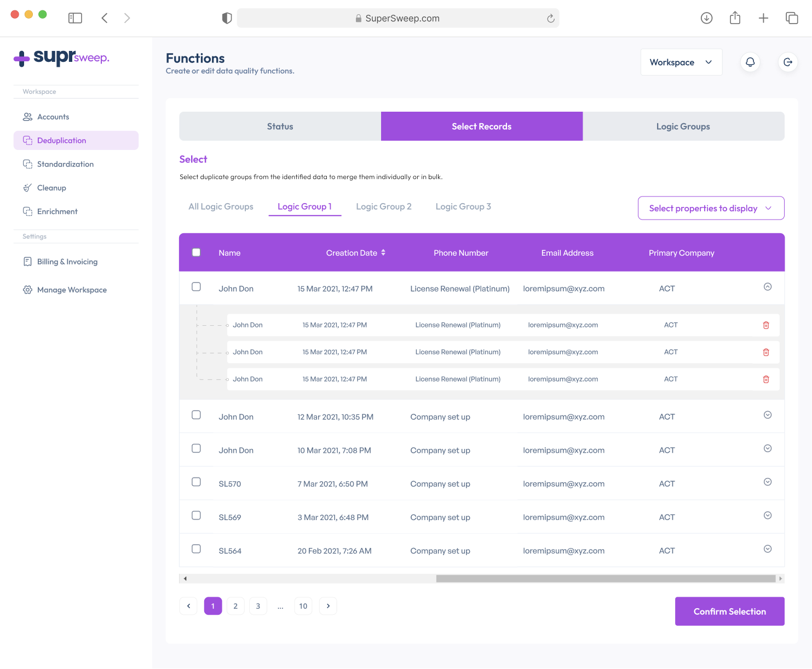Delete the first John Don sub-record
Viewport: 812px width, 669px height.
coord(766,325)
